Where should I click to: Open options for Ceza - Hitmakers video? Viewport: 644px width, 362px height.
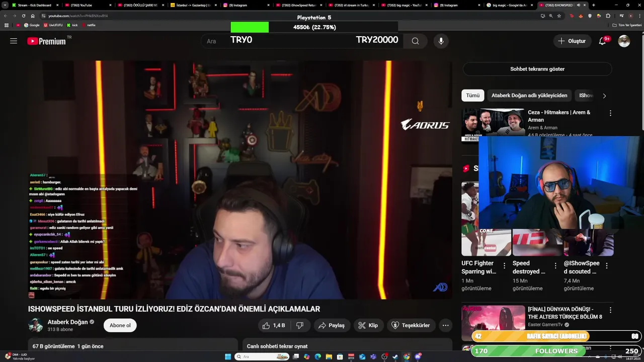pyautogui.click(x=610, y=113)
